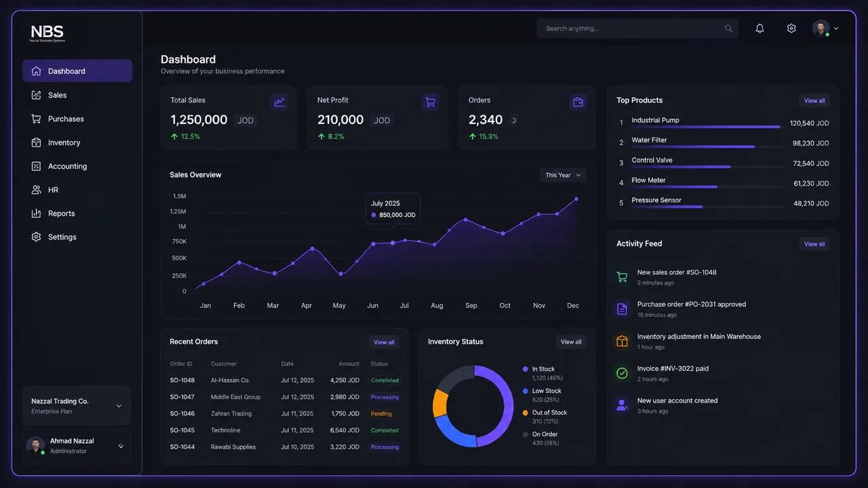Open the profile avatar dropdown at top right
Viewport: 868px width, 488px height.
pyautogui.click(x=826, y=28)
